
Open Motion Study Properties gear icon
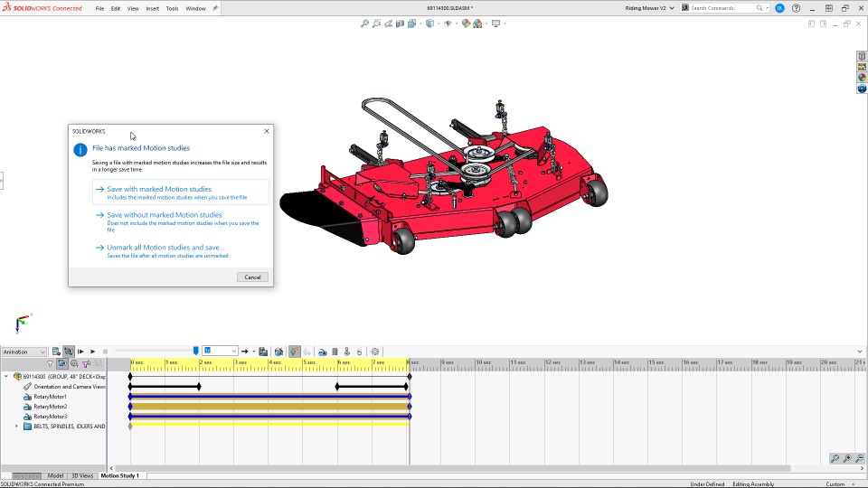click(375, 352)
